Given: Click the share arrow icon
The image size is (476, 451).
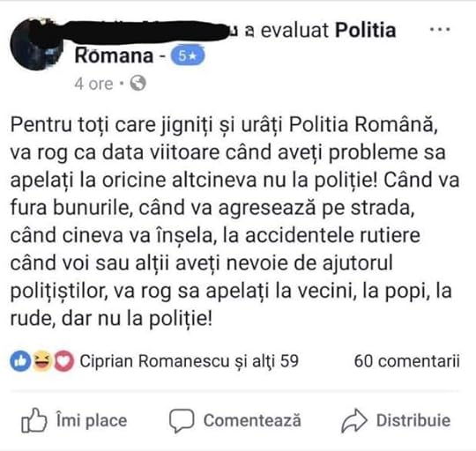Looking at the screenshot, I should [x=354, y=420].
